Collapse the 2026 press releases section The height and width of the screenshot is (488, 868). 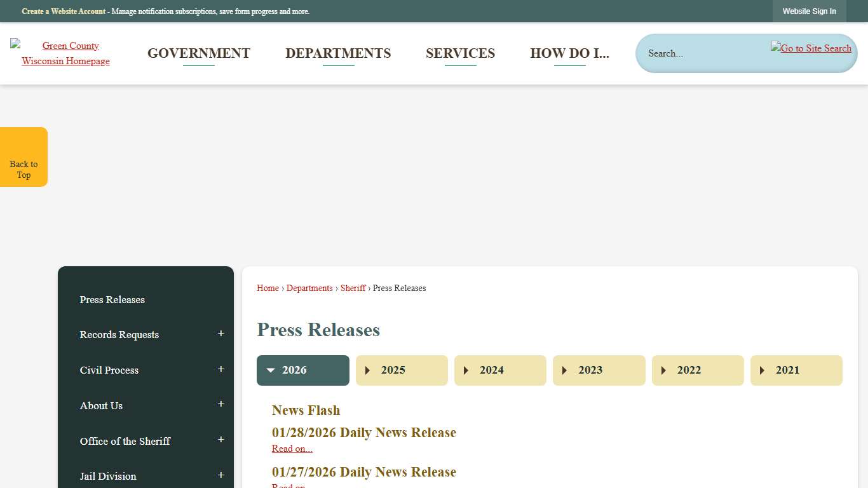[302, 370]
